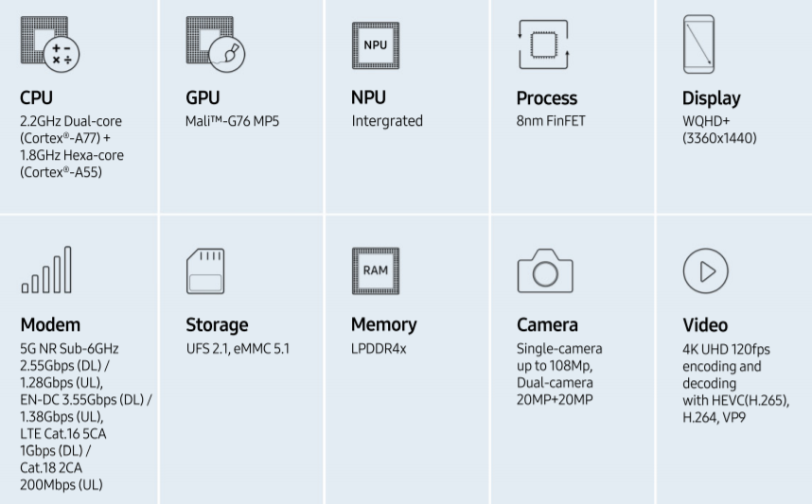
Task: Click the CPU heading
Action: tap(36, 98)
